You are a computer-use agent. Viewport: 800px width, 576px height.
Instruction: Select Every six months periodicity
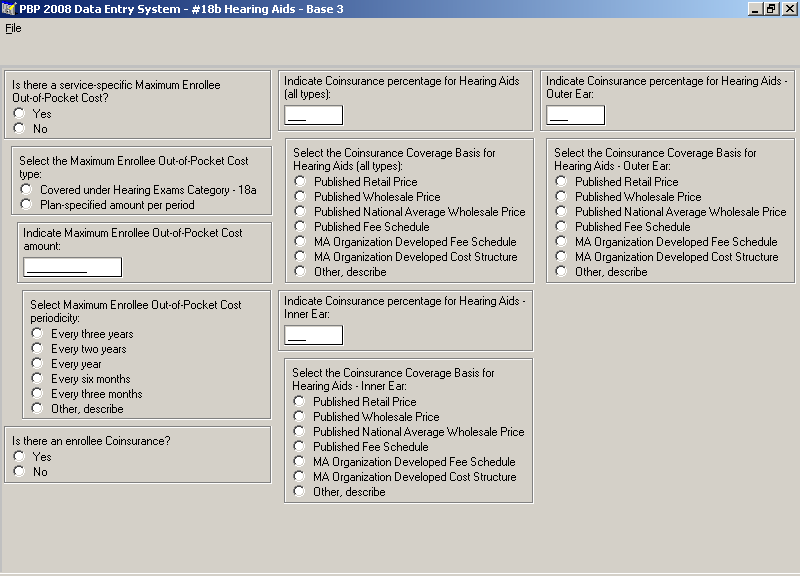(x=37, y=378)
